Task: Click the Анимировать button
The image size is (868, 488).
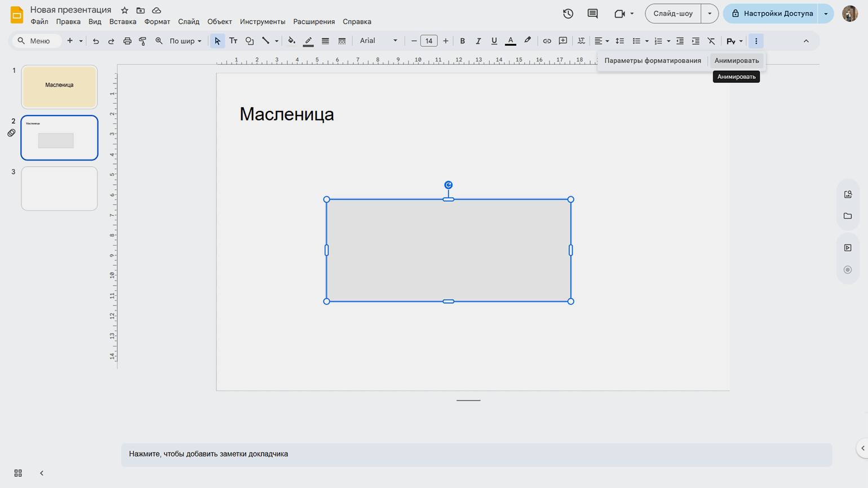Action: (736, 61)
